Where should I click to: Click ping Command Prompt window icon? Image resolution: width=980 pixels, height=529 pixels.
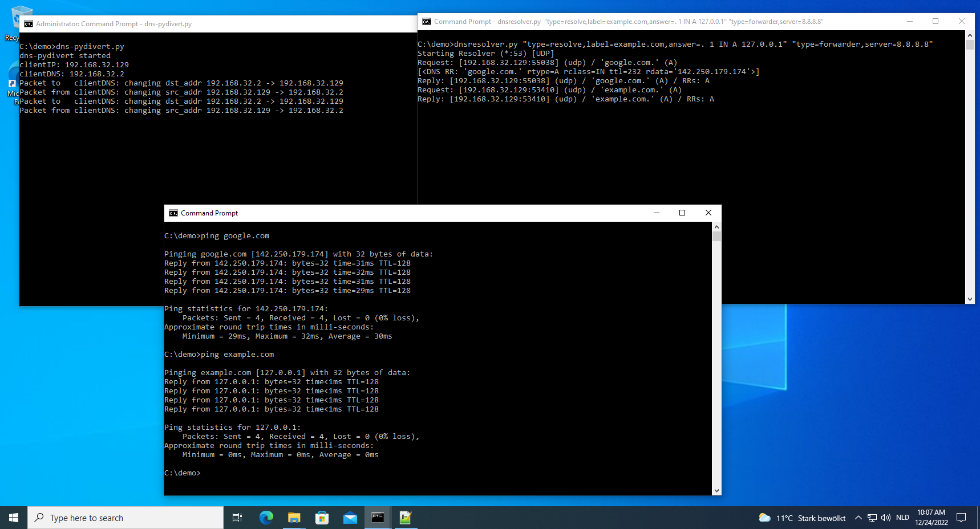(x=173, y=213)
